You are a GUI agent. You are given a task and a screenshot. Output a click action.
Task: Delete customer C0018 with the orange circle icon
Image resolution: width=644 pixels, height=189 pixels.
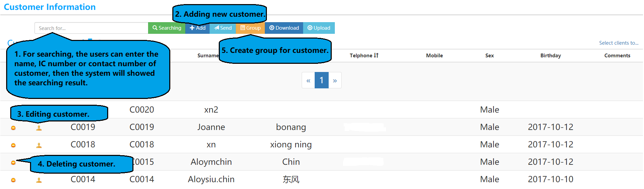pos(13,145)
